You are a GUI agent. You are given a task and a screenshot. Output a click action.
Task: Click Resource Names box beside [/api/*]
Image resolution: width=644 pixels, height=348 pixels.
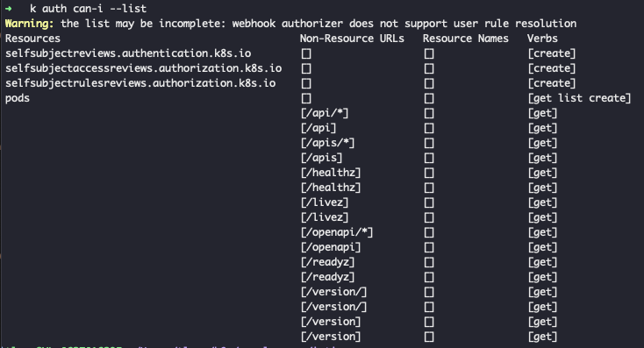[x=429, y=113]
